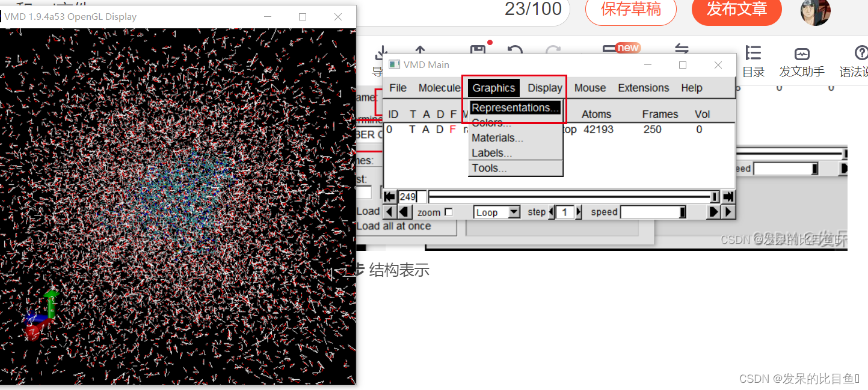Open the Extensions menu in VMD Main

click(644, 88)
